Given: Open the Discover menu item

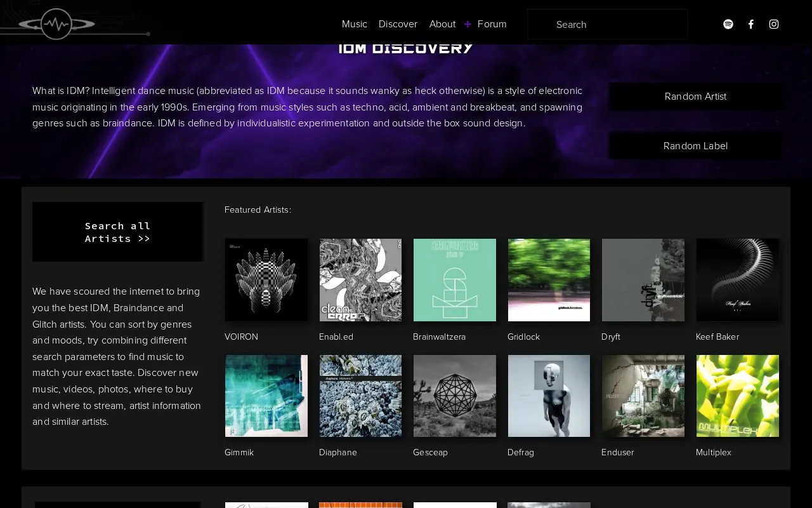Looking at the screenshot, I should (x=398, y=24).
